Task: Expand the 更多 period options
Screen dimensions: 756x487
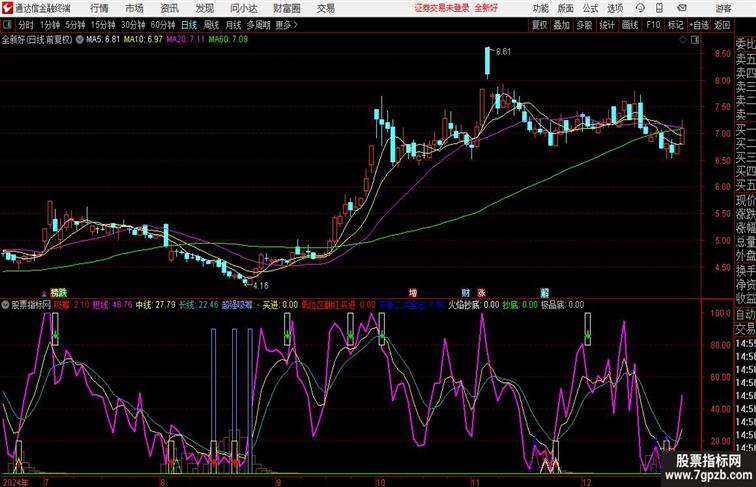Action: (286, 25)
